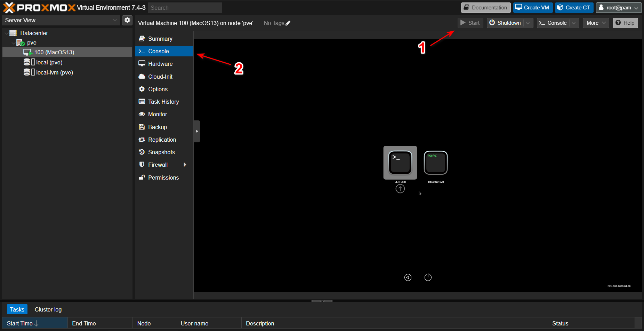The image size is (644, 331).
Task: Switch to the Cluster log tab
Action: point(48,309)
